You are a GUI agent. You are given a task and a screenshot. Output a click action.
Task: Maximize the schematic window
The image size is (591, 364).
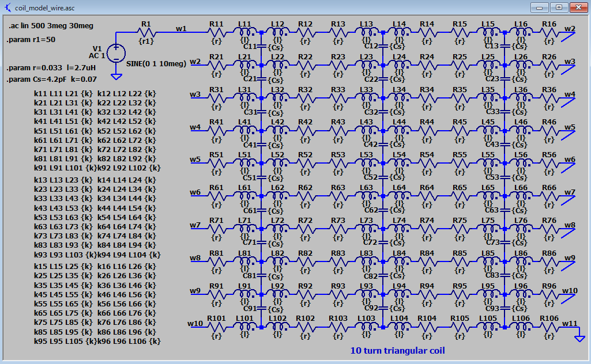[x=559, y=7]
